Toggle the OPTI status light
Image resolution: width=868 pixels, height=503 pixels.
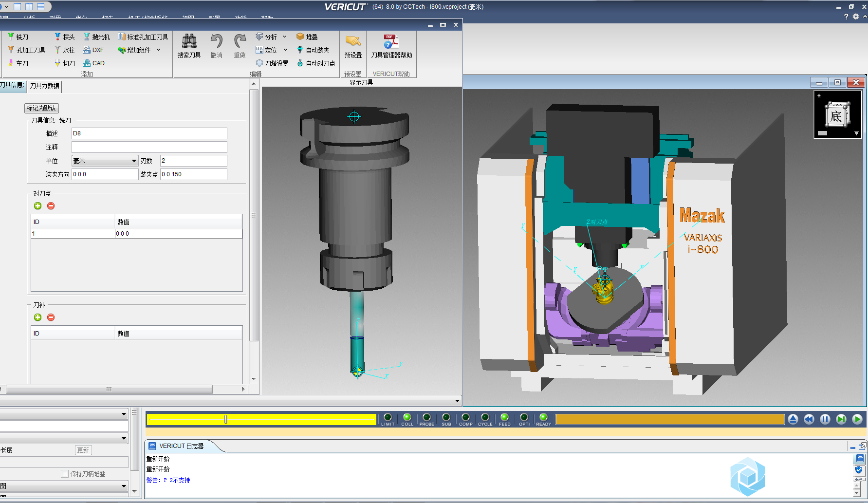click(x=524, y=417)
